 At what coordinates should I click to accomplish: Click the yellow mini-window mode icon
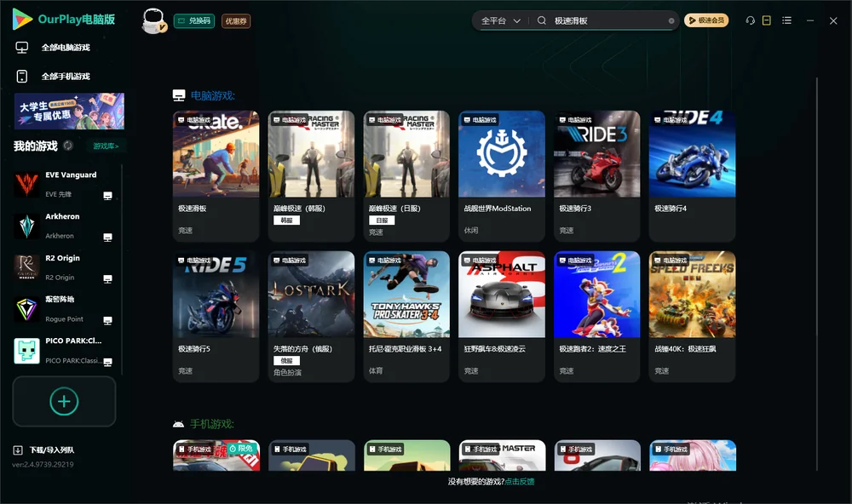pyautogui.click(x=767, y=20)
